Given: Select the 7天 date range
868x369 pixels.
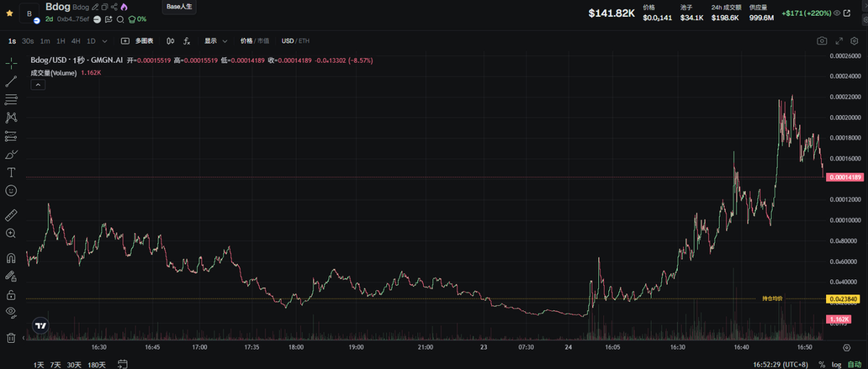Looking at the screenshot, I should click(x=56, y=365).
